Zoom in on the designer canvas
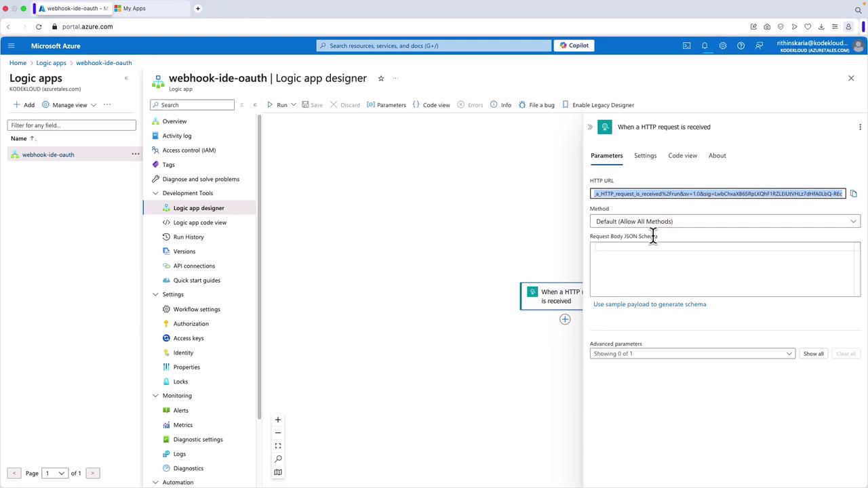The width and height of the screenshot is (868, 488). coord(278,420)
